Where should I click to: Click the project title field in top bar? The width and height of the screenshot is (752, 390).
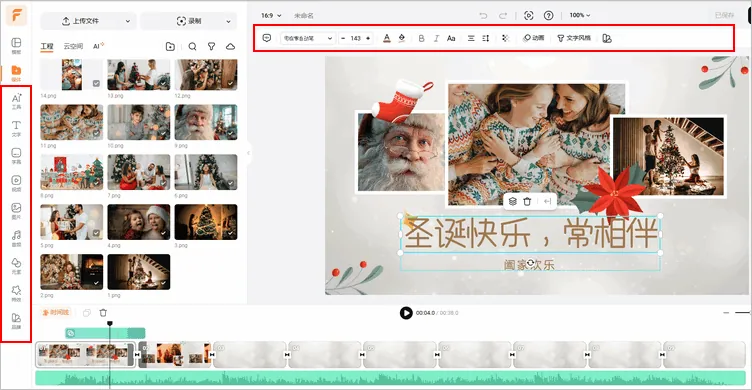point(304,15)
